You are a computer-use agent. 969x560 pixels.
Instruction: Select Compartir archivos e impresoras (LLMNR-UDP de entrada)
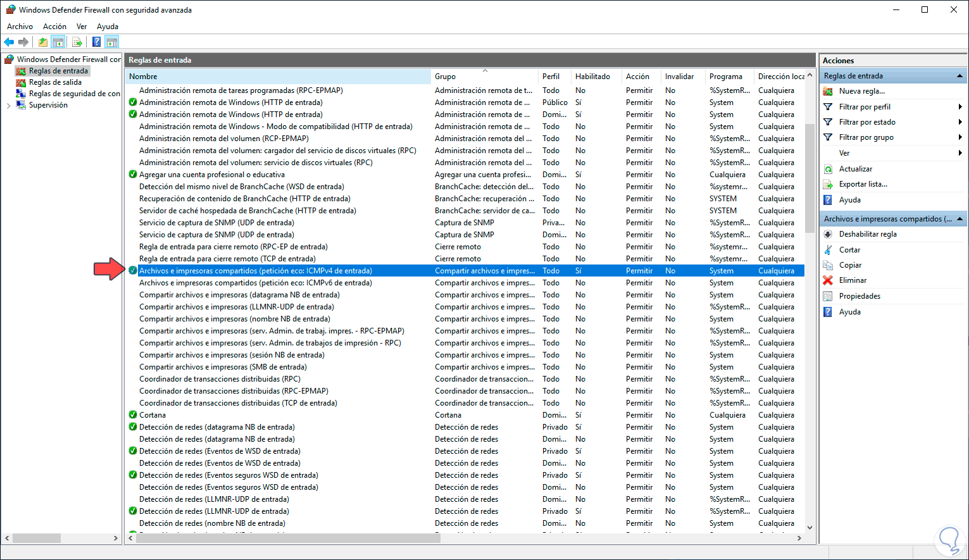tap(465, 307)
